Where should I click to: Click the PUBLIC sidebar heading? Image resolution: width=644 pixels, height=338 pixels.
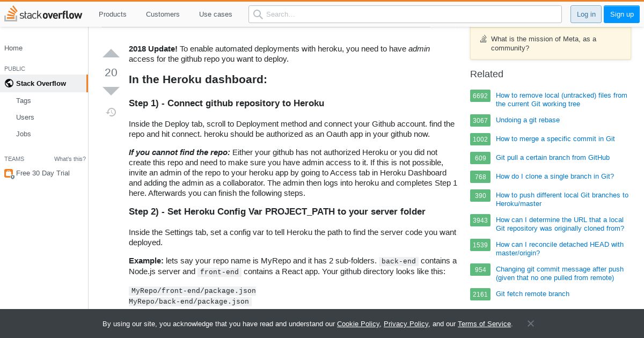[x=14, y=69]
